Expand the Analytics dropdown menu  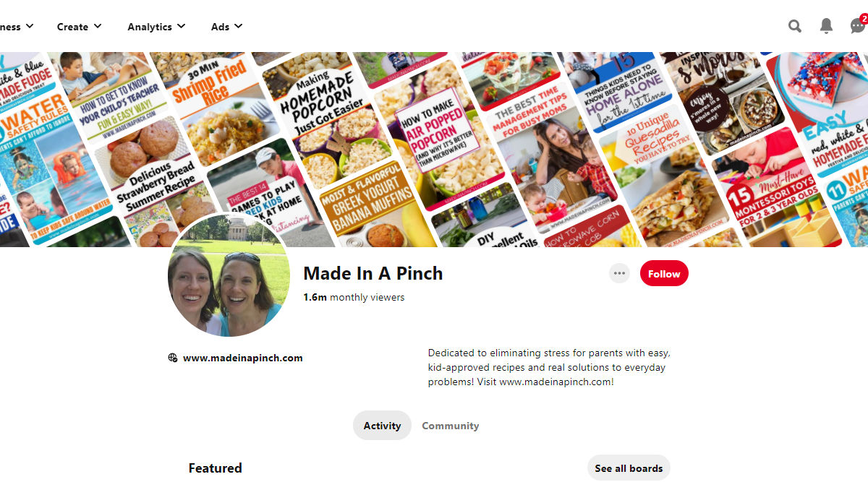156,27
